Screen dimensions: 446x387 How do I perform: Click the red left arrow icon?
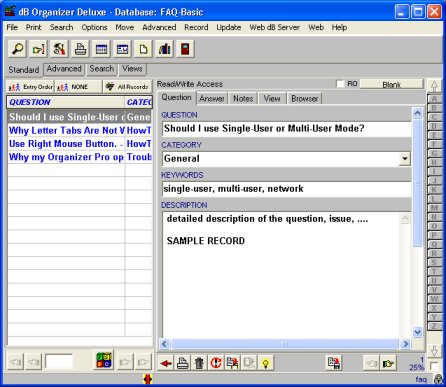tap(166, 363)
